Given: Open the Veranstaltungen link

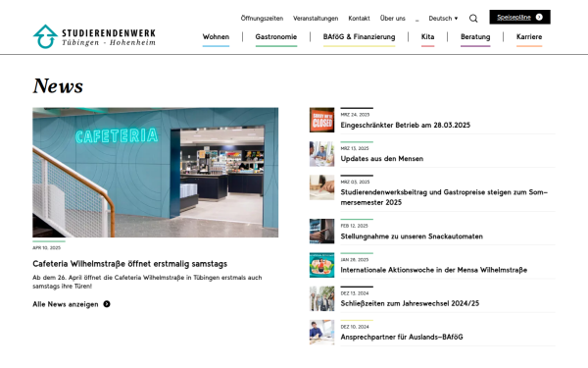Looking at the screenshot, I should click(316, 18).
